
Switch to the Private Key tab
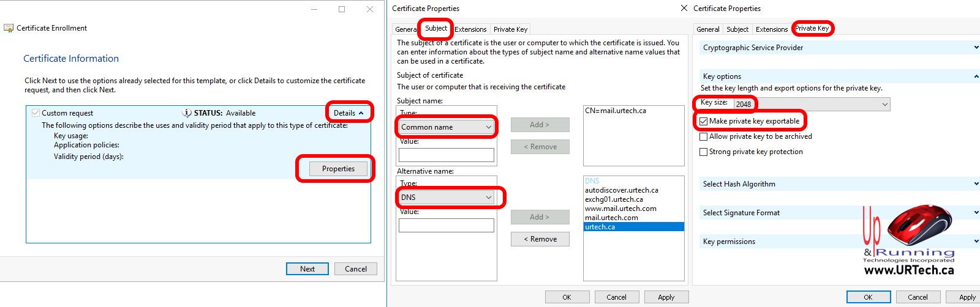click(x=812, y=28)
